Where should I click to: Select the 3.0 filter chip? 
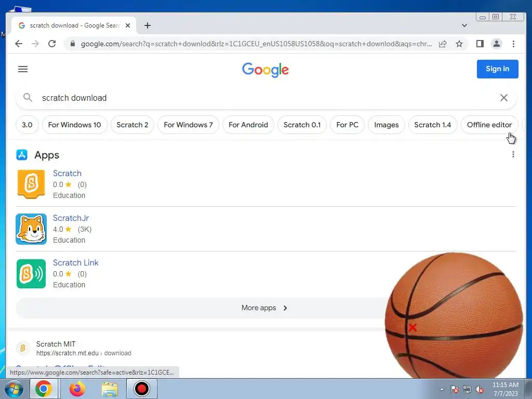click(27, 125)
